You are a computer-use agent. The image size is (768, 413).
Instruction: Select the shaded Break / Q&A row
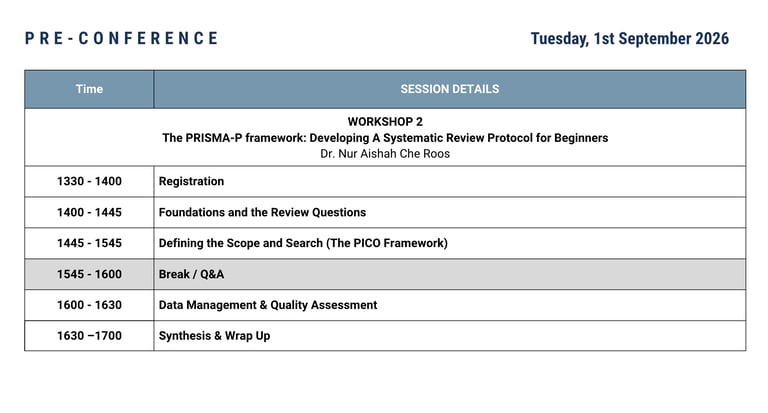point(385,274)
